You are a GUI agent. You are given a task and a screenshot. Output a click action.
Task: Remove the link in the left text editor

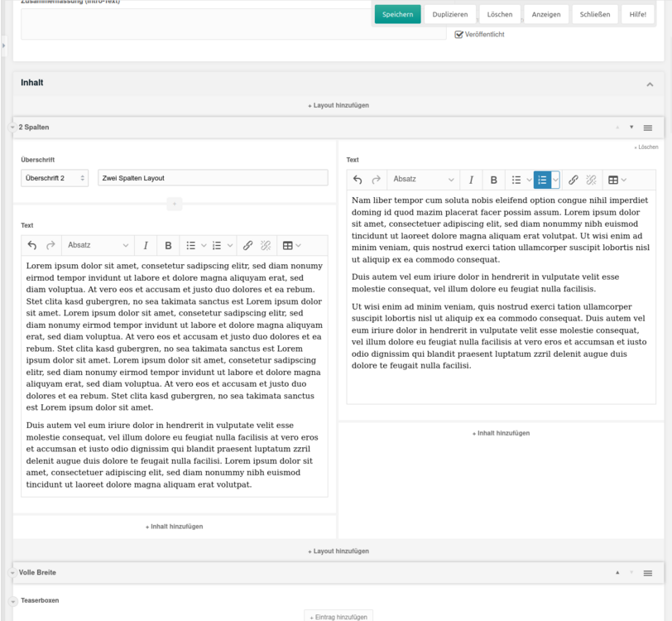pyautogui.click(x=266, y=245)
